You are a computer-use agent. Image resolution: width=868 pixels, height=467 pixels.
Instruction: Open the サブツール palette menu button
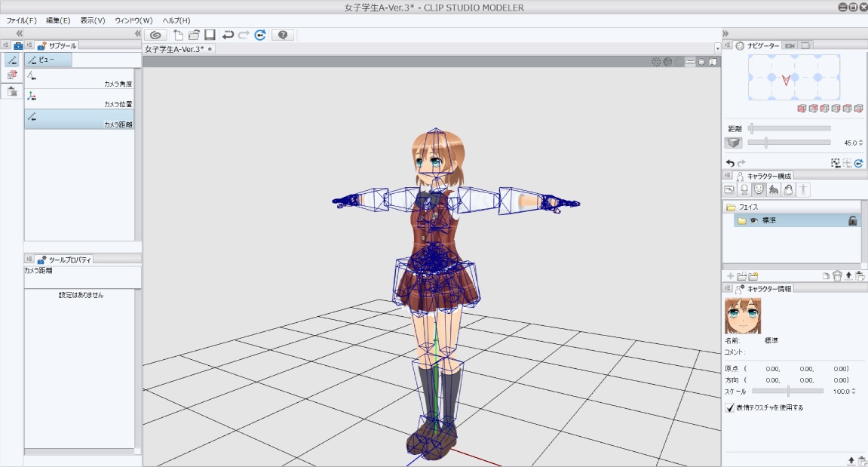[29, 45]
